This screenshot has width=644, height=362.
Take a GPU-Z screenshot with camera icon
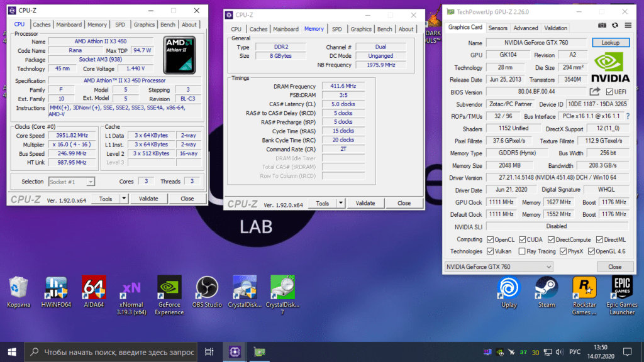click(602, 25)
